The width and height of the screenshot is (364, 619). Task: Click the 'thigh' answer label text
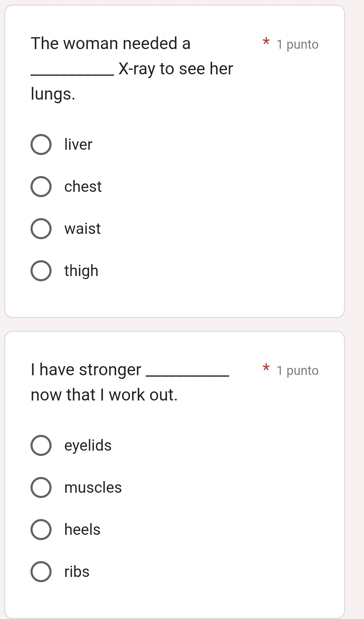click(81, 271)
